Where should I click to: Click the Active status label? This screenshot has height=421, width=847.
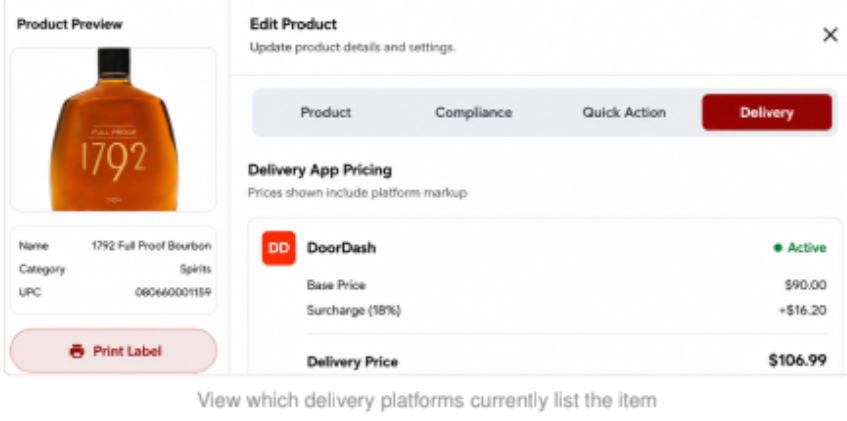point(807,248)
